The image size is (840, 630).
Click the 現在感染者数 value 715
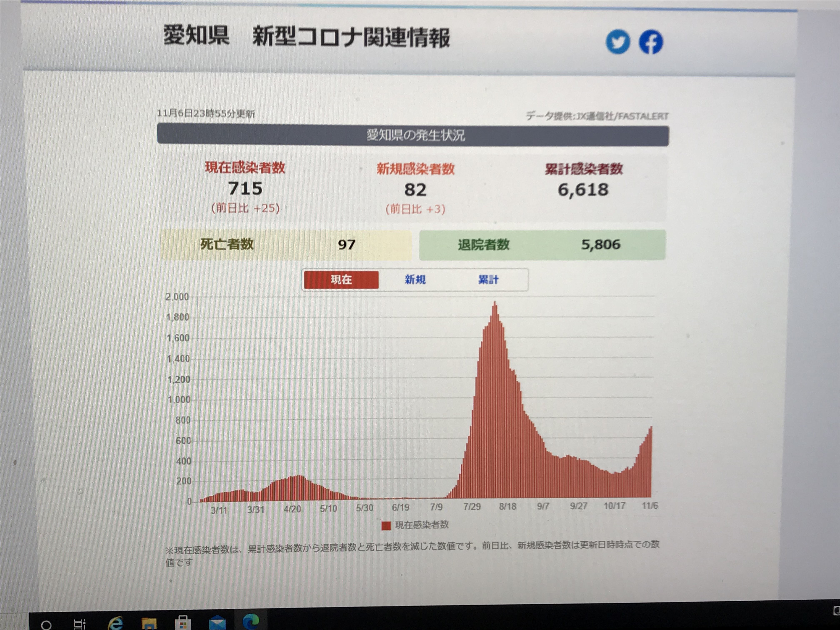245,189
